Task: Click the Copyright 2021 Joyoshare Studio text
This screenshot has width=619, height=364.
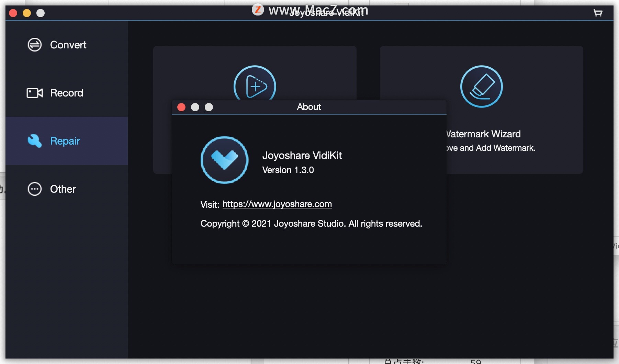Action: click(311, 224)
